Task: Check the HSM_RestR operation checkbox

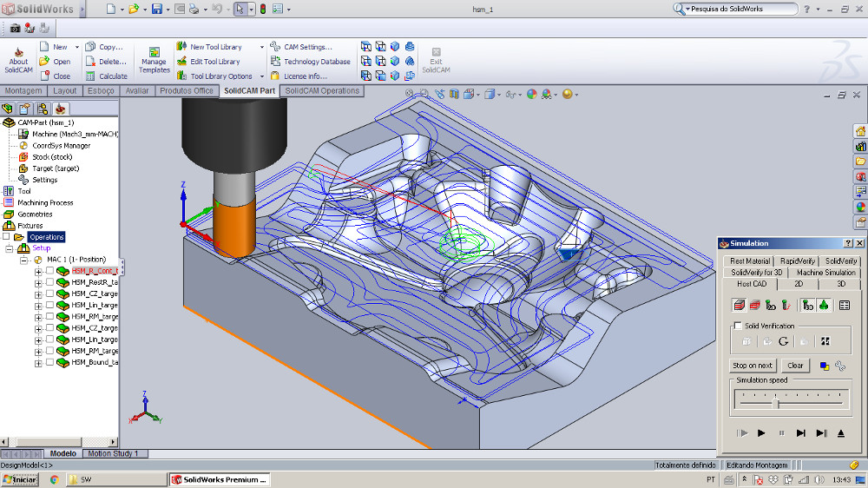Action: click(x=49, y=282)
